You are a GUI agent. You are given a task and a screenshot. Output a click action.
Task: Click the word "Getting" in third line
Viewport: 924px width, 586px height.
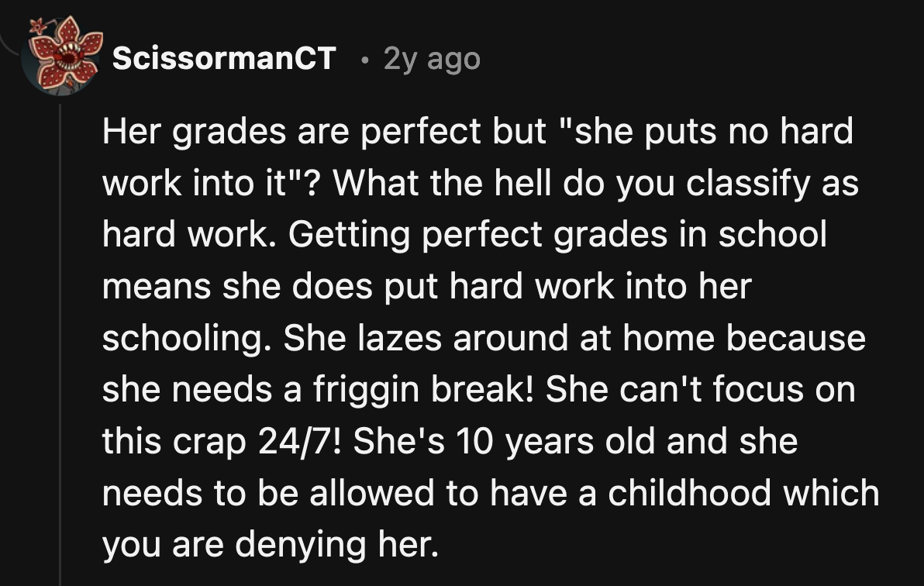pyautogui.click(x=349, y=234)
